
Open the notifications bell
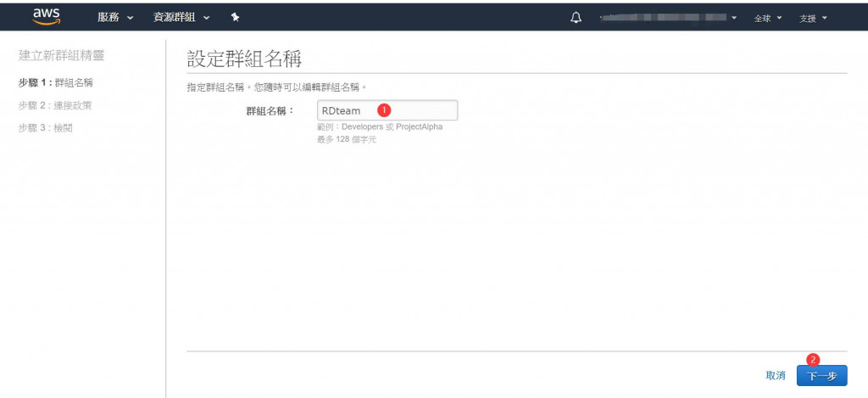coord(576,18)
